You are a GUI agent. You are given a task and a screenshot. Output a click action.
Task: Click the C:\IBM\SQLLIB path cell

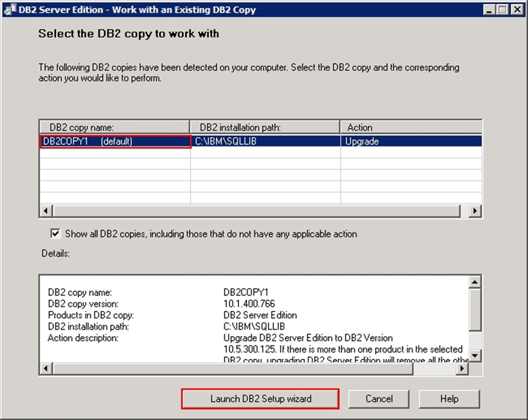(x=265, y=141)
